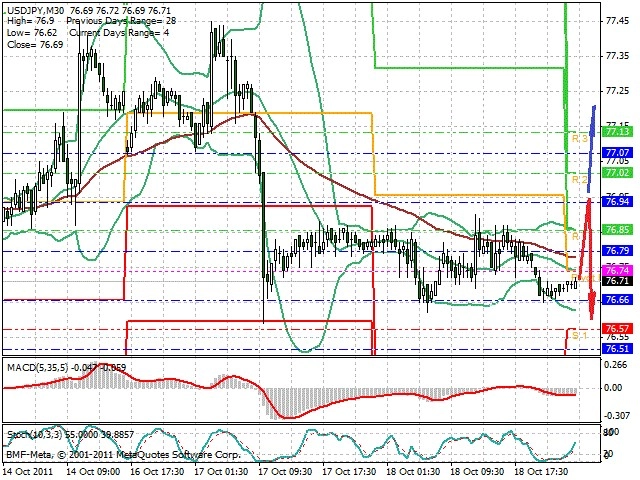Image resolution: width=640 pixels, height=480 pixels.
Task: Click the red 76.57 support price label
Action: [x=617, y=329]
